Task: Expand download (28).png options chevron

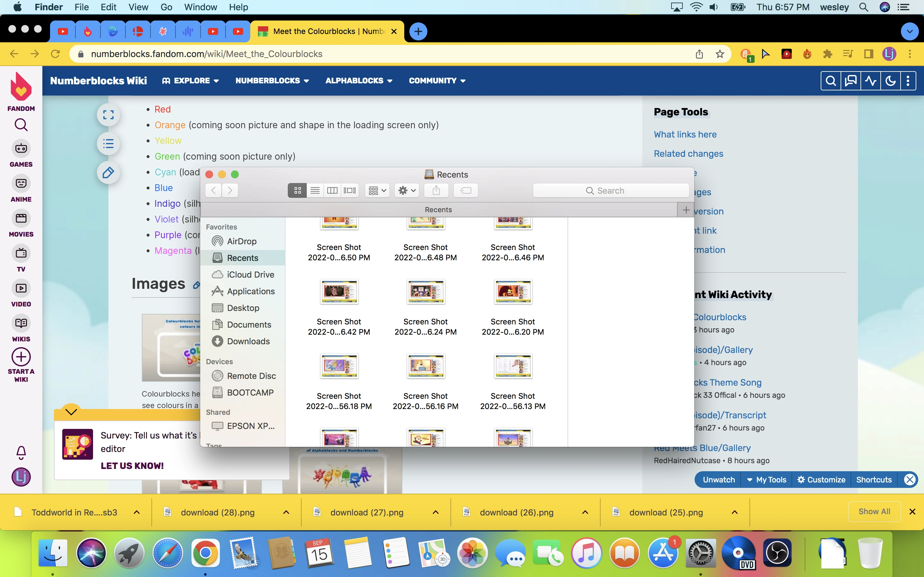Action: (286, 512)
